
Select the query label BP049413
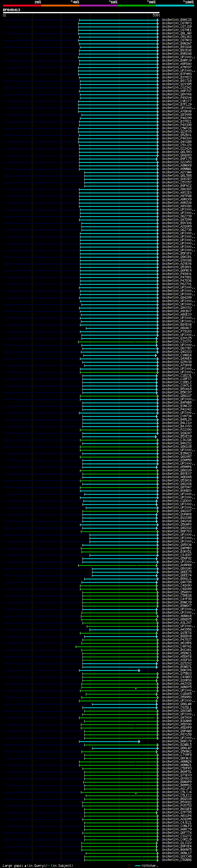point(11,10)
